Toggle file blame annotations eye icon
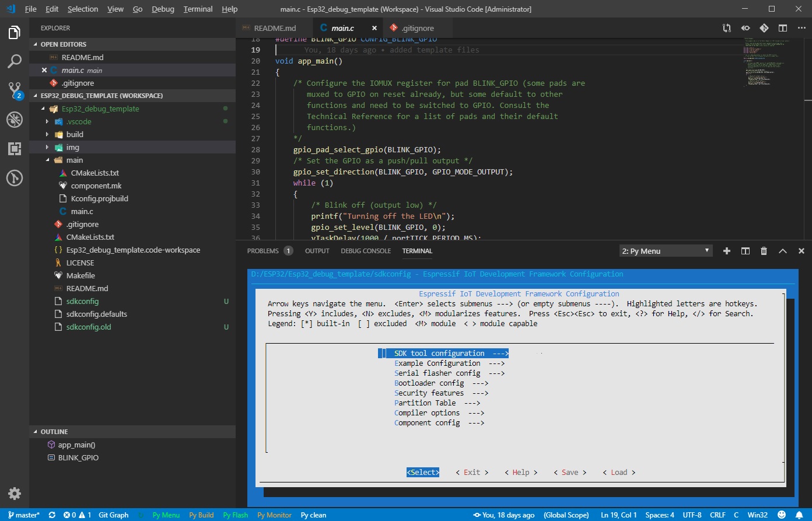This screenshot has height=521, width=812. click(x=745, y=28)
